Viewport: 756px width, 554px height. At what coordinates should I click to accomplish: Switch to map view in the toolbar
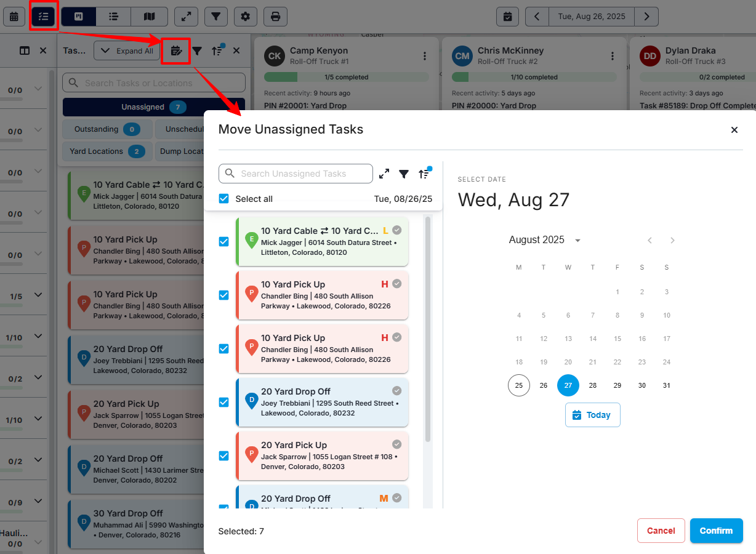[149, 17]
